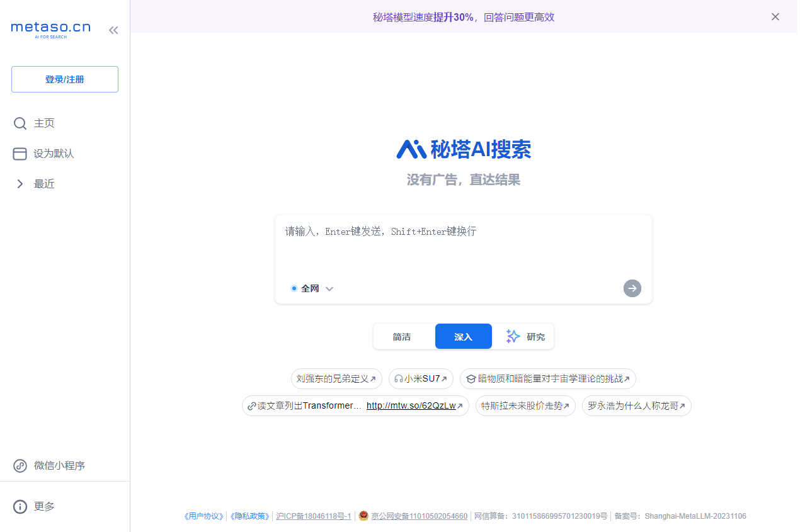
Task: Click the sparkle icon in 研究 mode
Action: click(513, 336)
